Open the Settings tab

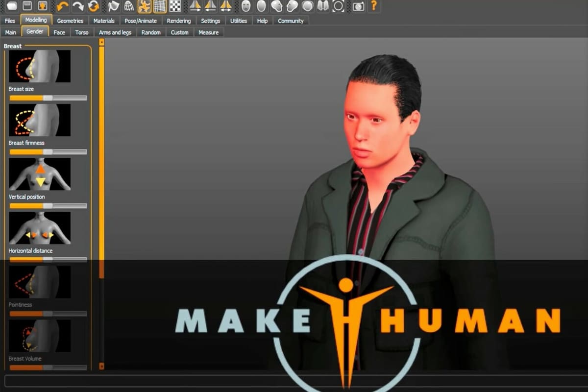(211, 21)
